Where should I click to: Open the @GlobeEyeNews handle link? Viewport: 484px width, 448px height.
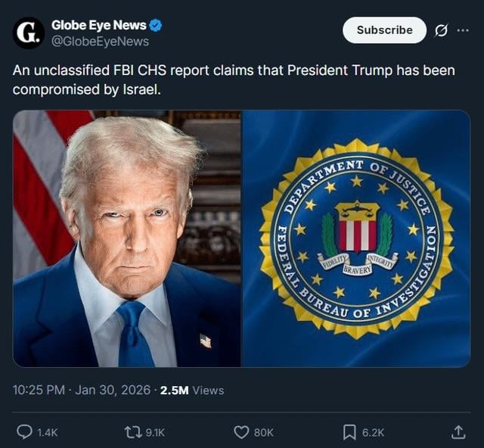coord(100,42)
